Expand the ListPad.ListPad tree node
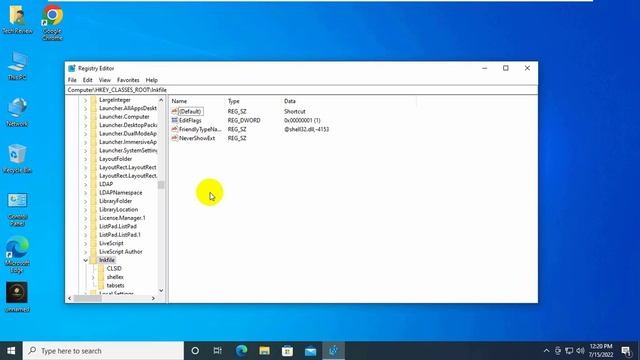The height and width of the screenshot is (360, 640). tap(86, 227)
